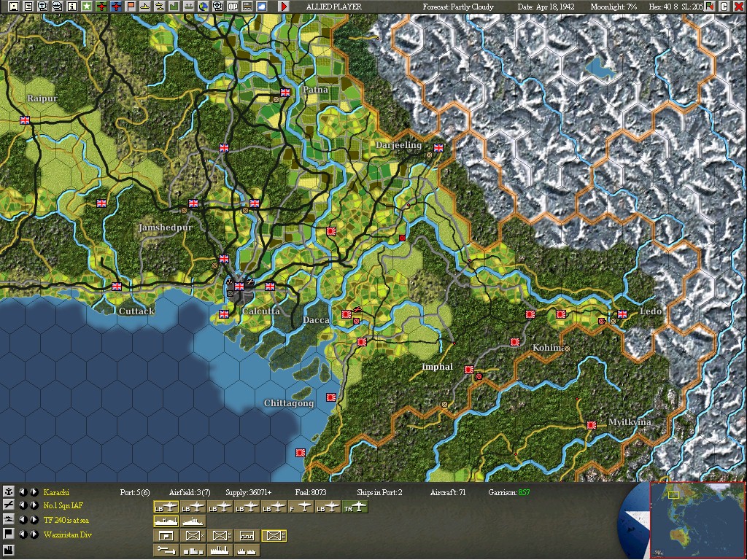Go to previous land unit before Waziristan Div
The image size is (747, 560).
click(x=23, y=534)
